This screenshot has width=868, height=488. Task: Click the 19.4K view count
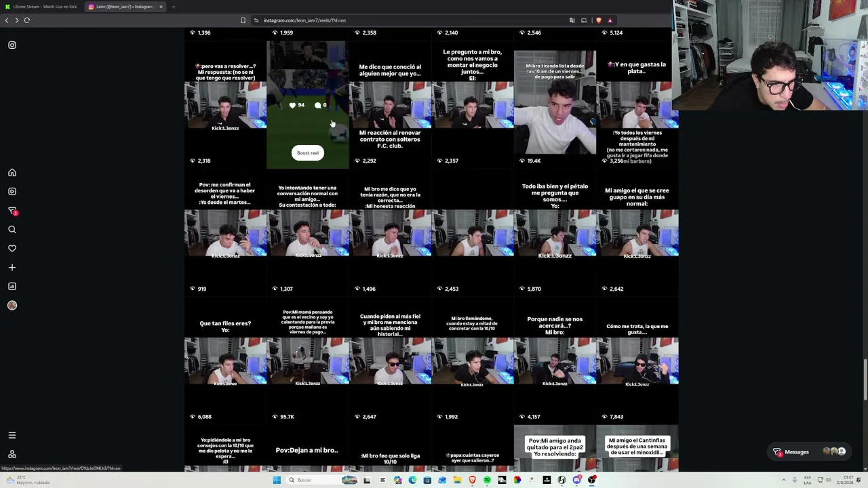pos(530,161)
